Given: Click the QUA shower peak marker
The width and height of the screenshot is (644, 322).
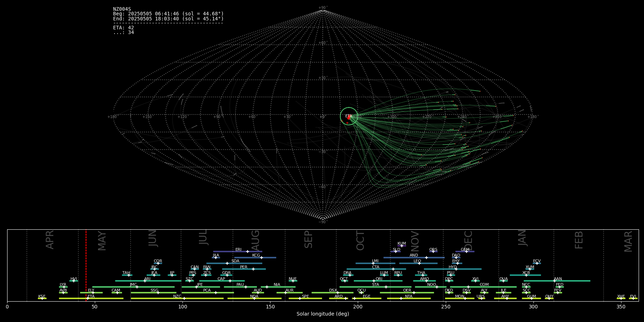Looking at the screenshot, I should pyautogui.click(x=503, y=281).
